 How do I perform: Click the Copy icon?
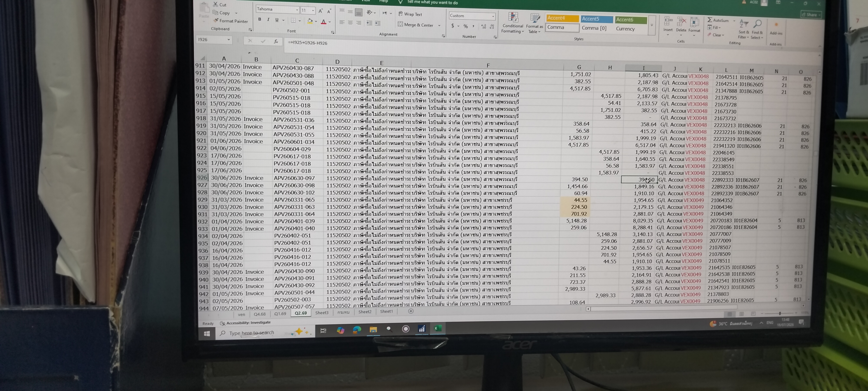pyautogui.click(x=216, y=12)
